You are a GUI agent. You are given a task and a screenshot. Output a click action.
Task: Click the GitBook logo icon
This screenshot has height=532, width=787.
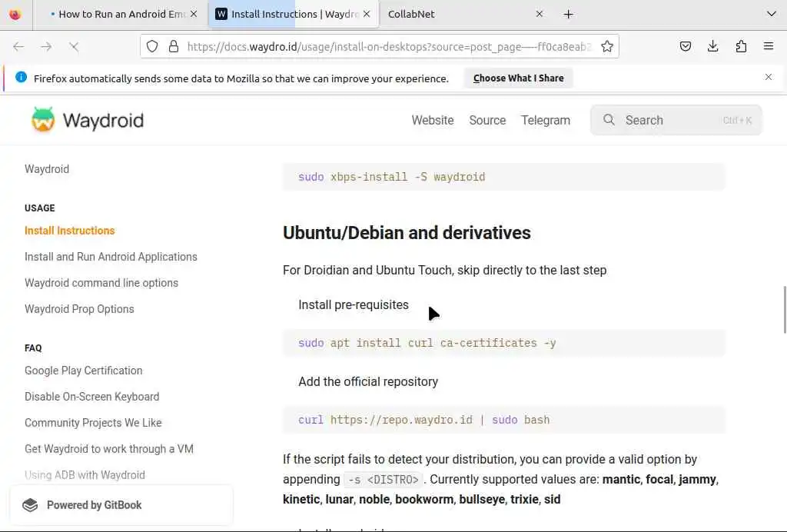click(30, 505)
